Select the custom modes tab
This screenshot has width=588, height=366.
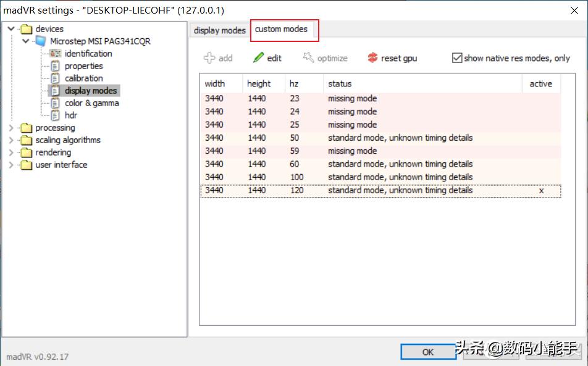click(281, 29)
